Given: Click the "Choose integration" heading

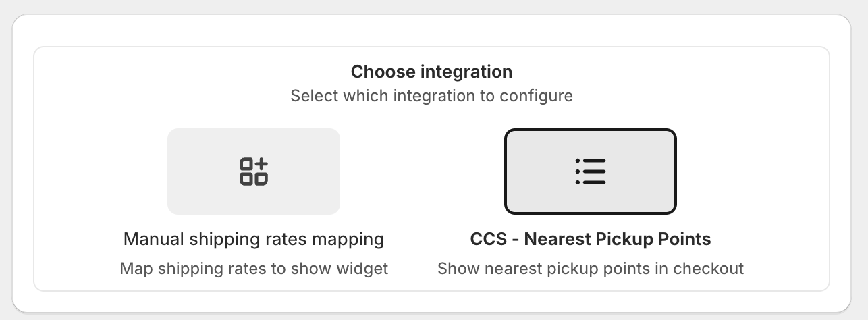Looking at the screenshot, I should pyautogui.click(x=431, y=72).
